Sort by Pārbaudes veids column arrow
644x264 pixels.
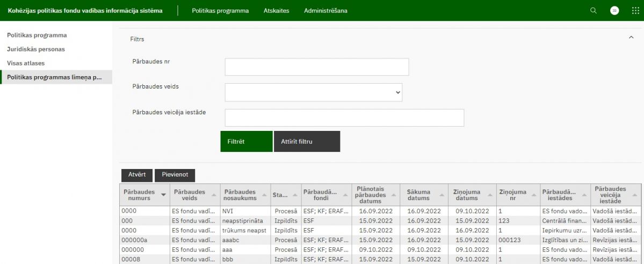coord(214,195)
